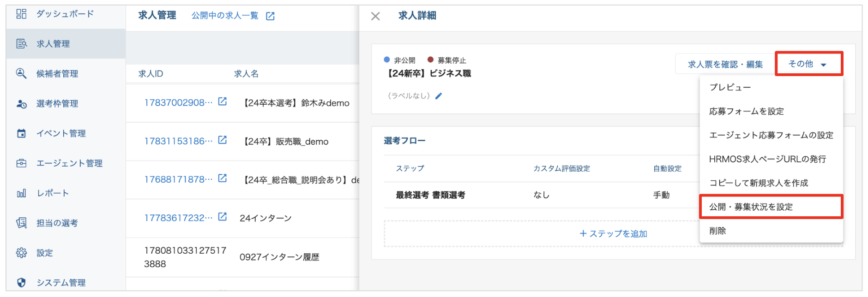868x297 pixels.
Task: Select 公開・募集状況を設定 from the menu
Action: point(751,207)
